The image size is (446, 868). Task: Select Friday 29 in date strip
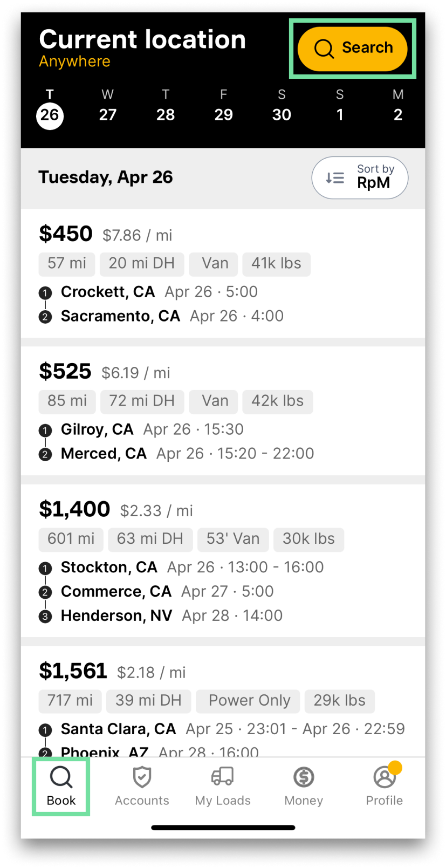[x=224, y=106]
